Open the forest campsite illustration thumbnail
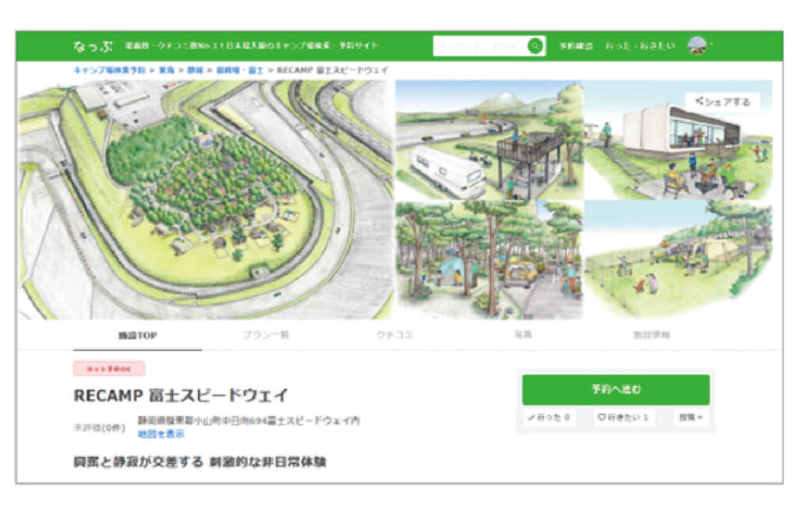The width and height of the screenshot is (798, 532). 489,260
